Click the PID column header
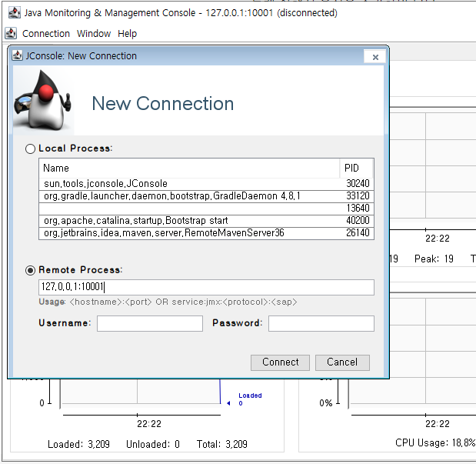 click(357, 168)
